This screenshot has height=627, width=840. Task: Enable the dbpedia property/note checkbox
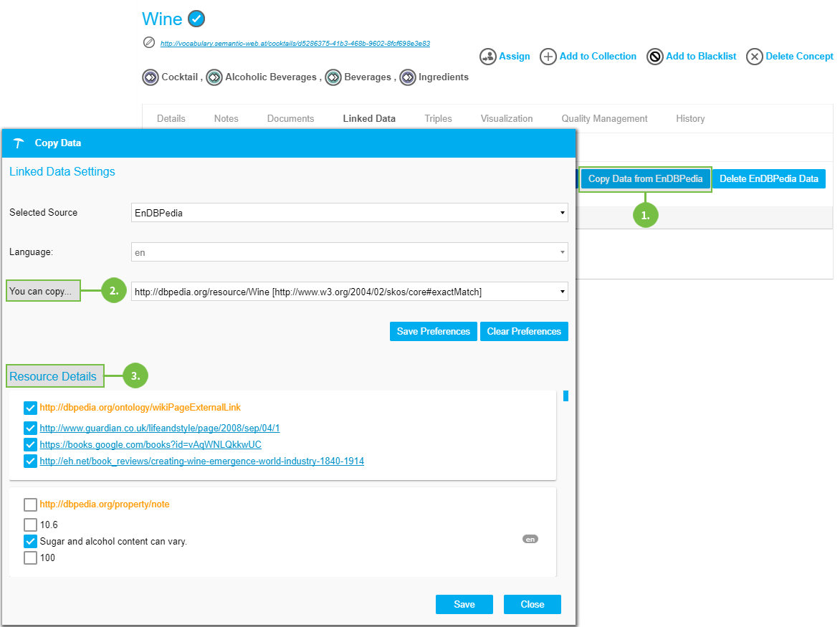30,504
